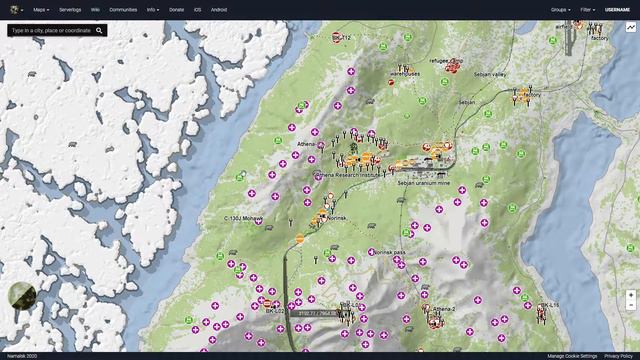Activate the line drawing tool icon
Viewport: 640px width, 360px height.
(631, 28)
